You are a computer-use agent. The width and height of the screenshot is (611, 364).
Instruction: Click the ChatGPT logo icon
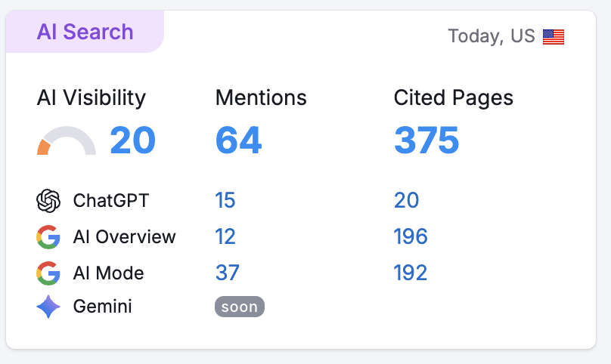click(x=48, y=201)
